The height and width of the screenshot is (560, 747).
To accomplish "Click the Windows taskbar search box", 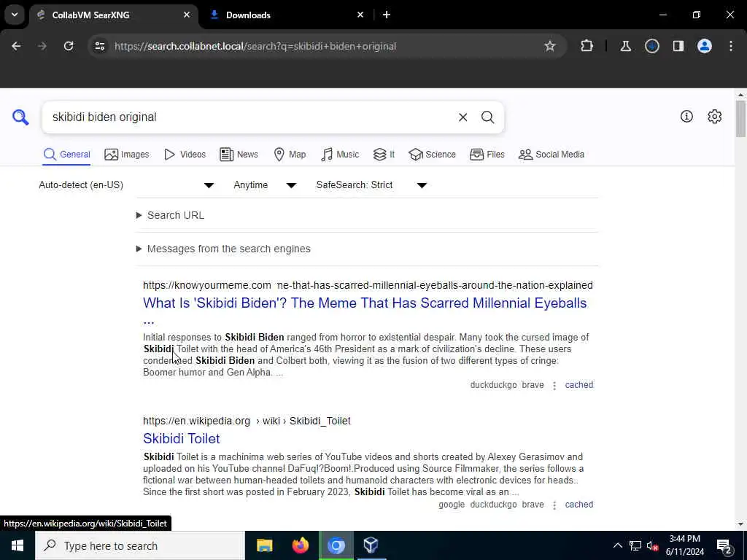I will coord(140,545).
